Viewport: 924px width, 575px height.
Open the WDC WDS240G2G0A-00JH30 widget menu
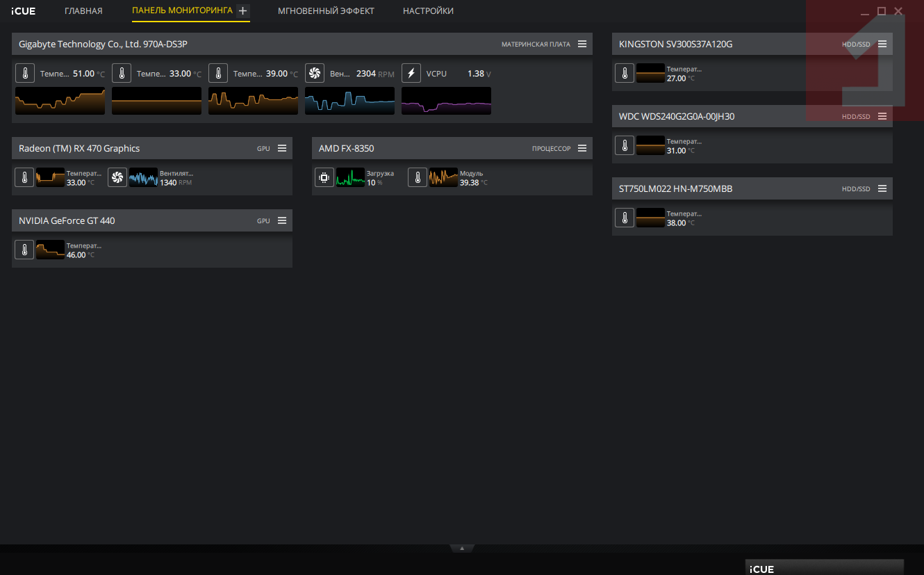click(882, 116)
